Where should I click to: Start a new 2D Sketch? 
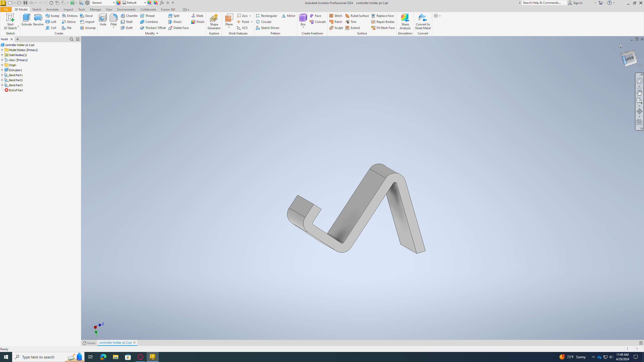coord(10,22)
